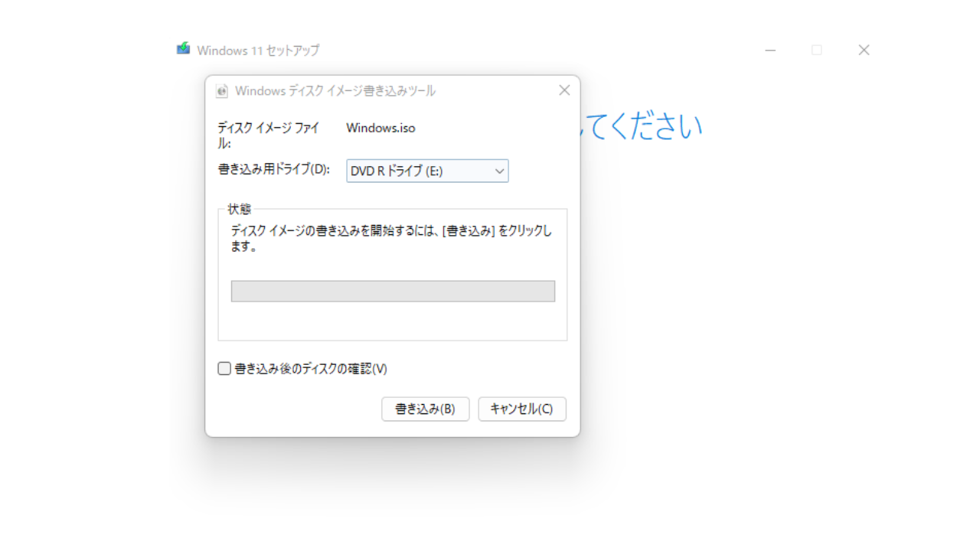Click the burn progress bar
Screen dimensions: 980x551
pyautogui.click(x=393, y=291)
